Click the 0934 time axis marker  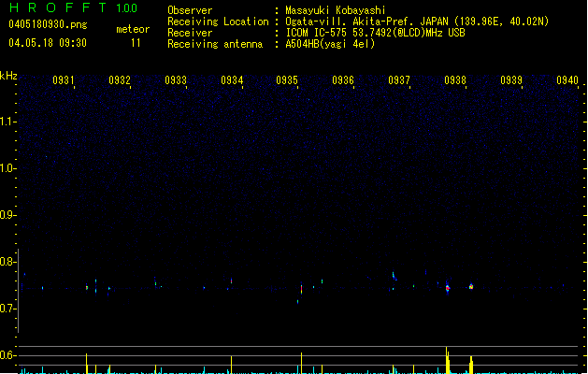coord(232,79)
